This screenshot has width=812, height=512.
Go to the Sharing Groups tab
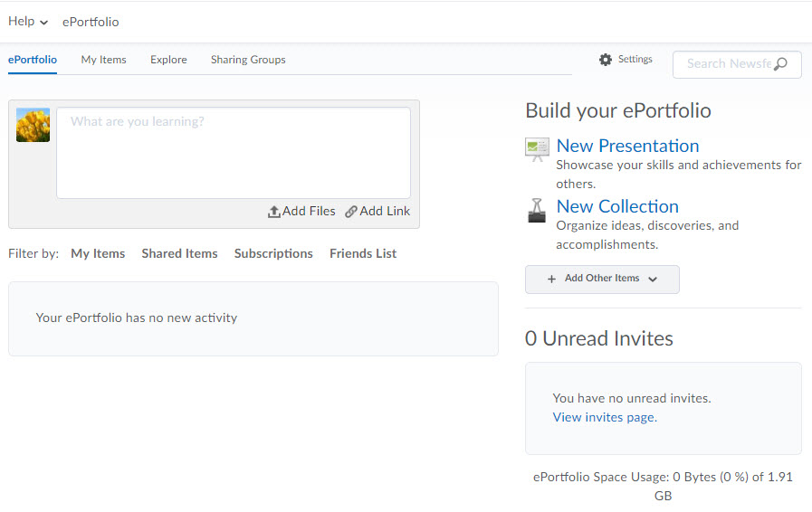[248, 60]
